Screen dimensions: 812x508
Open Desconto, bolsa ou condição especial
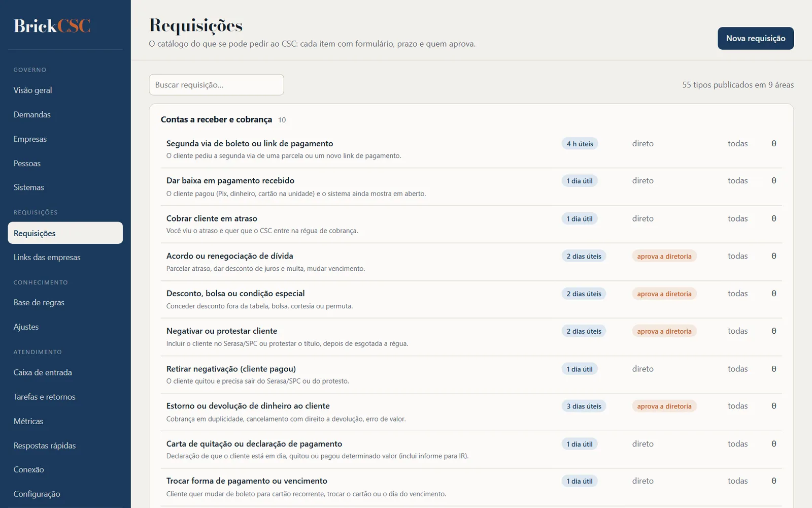[471, 300]
